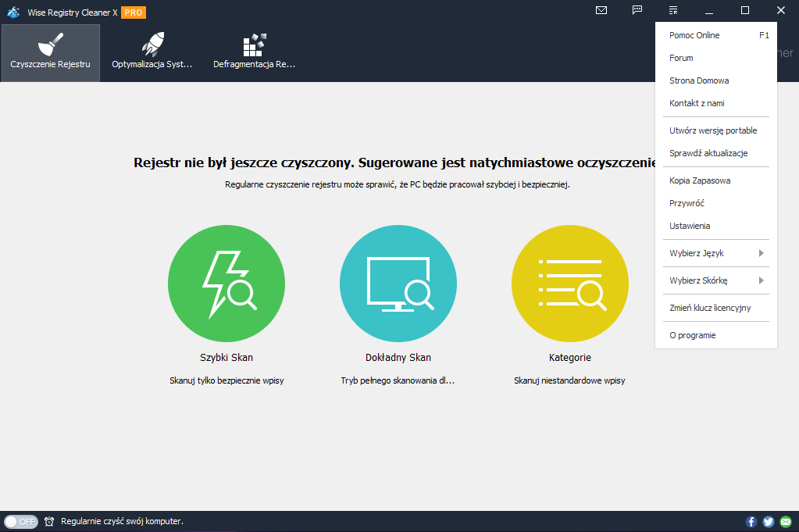This screenshot has height=532, width=799.
Task: Launch the teal Dokładny Skan monitor icon
Action: click(398, 284)
